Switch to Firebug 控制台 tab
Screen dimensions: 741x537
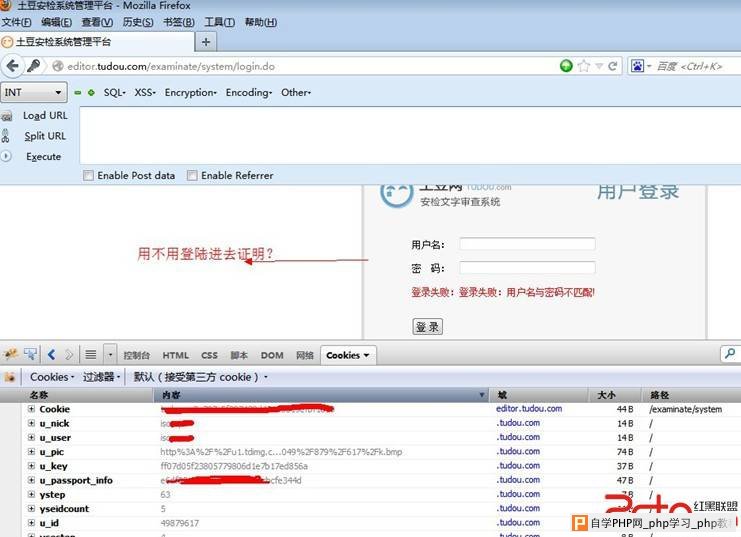(x=137, y=355)
